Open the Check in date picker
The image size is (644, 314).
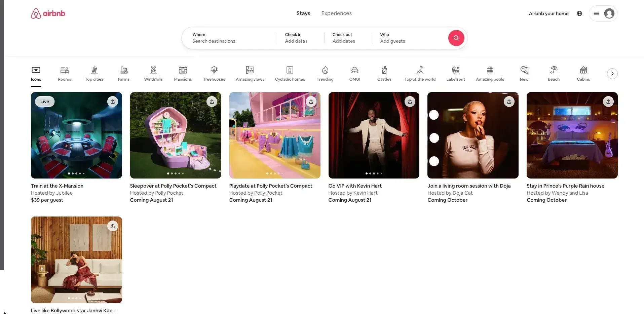tap(301, 38)
